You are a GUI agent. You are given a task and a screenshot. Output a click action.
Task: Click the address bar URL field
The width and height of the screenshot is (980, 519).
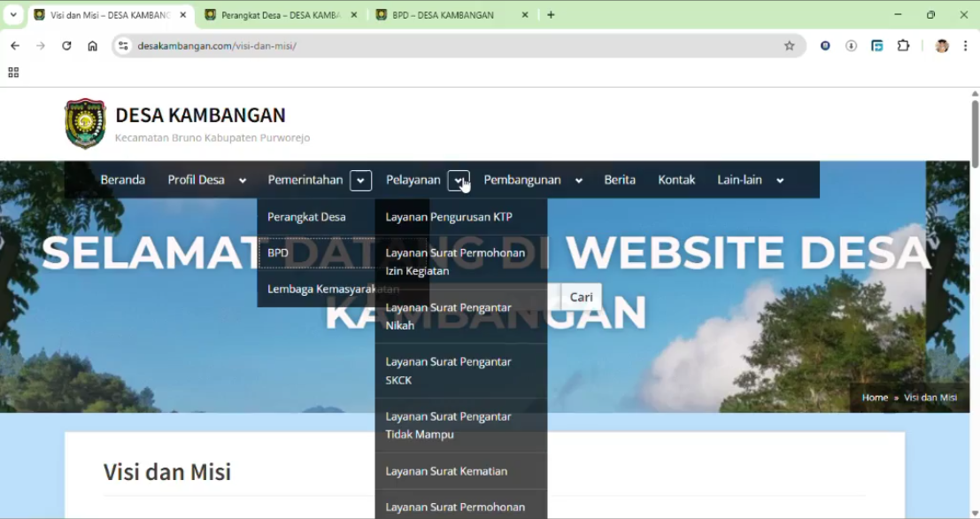pos(443,46)
